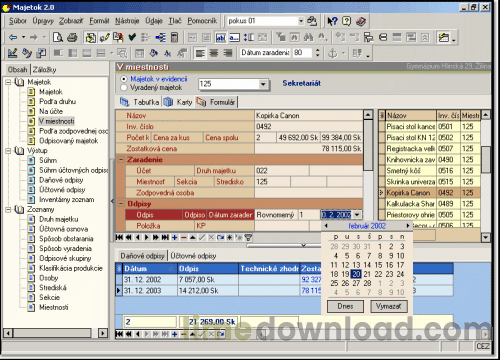Image resolution: width=500 pixels, height=360 pixels.
Task: Collapse the Zaradenie section
Action: [121, 160]
